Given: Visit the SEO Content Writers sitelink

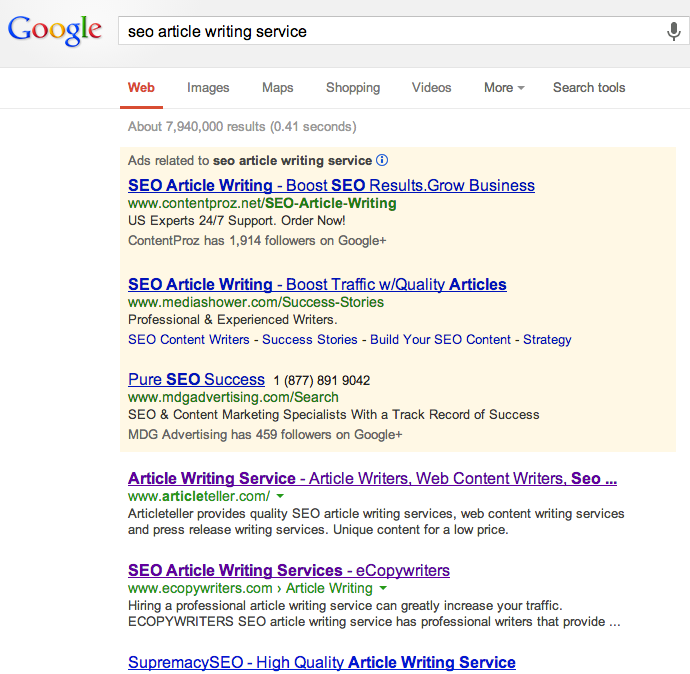Looking at the screenshot, I should (189, 340).
